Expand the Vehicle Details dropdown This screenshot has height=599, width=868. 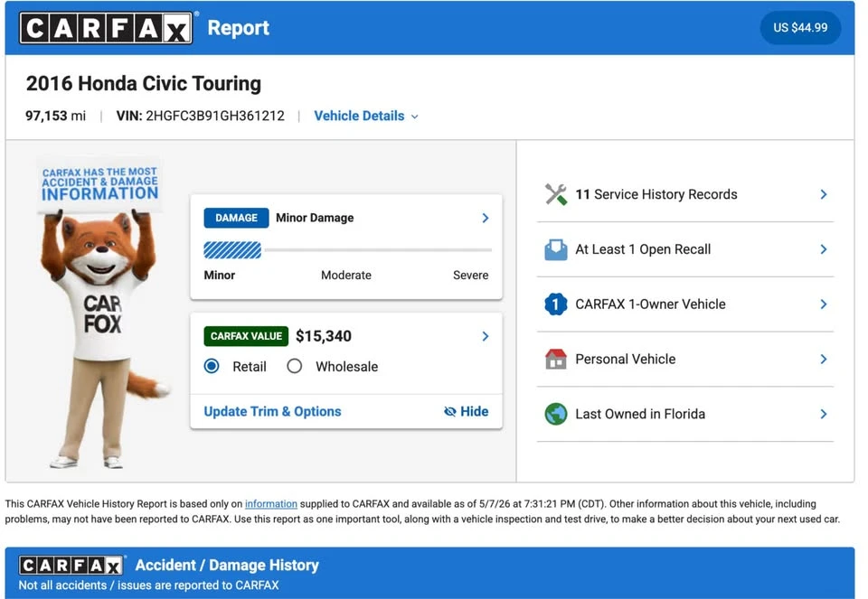coord(366,117)
